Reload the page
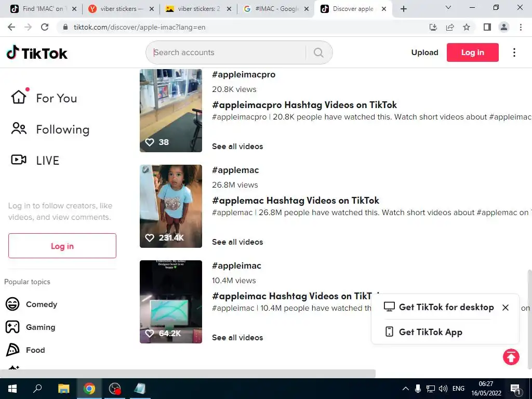Screen dimensions: 532x399 tap(45, 27)
